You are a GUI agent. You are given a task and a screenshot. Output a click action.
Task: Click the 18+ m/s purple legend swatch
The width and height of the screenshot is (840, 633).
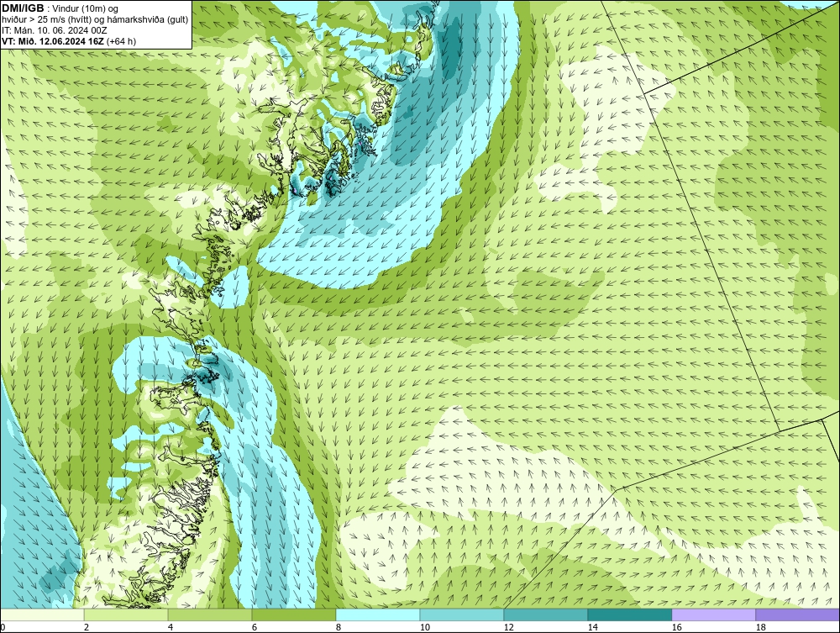pos(798,615)
